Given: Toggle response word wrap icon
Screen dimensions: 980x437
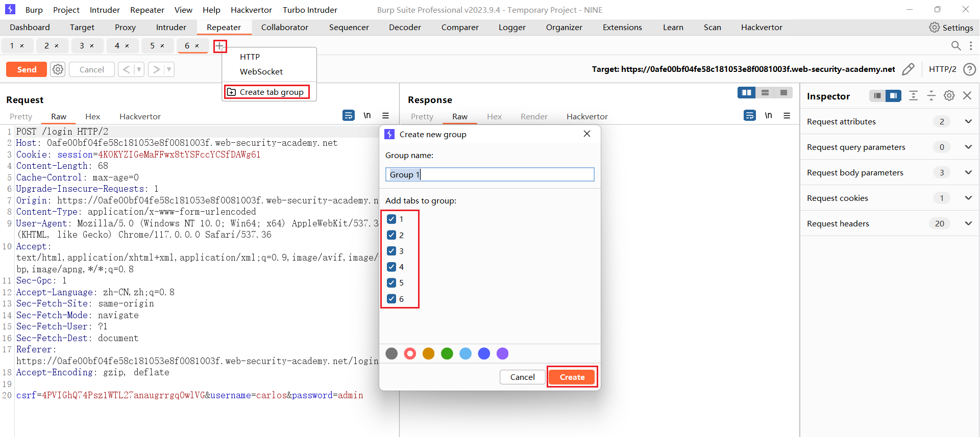Looking at the screenshot, I should 750,116.
